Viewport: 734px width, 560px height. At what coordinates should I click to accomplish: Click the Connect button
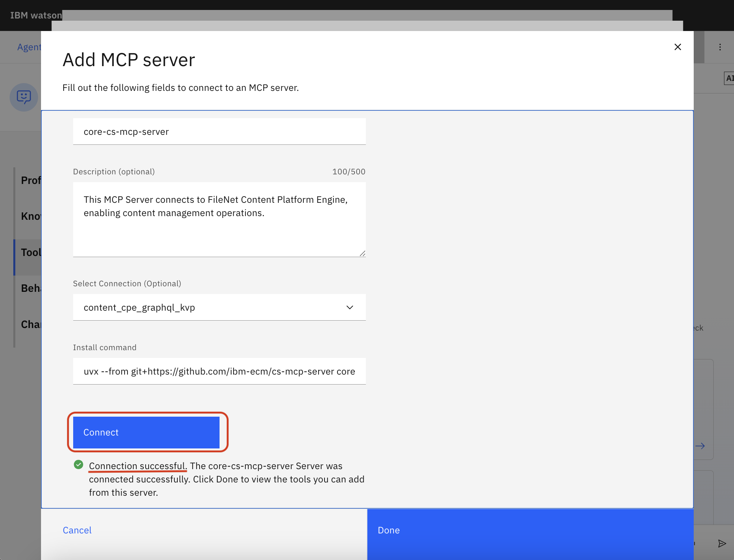click(x=147, y=432)
